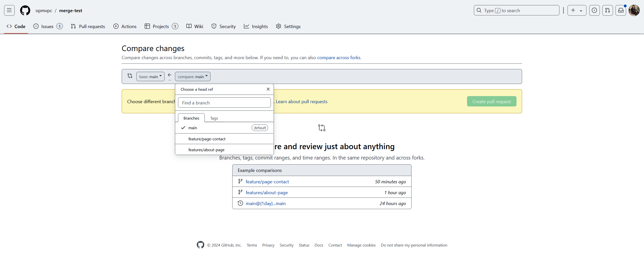Close the Choose a head ref popup
Viewport: 644px width, 267px height.
pyautogui.click(x=268, y=89)
